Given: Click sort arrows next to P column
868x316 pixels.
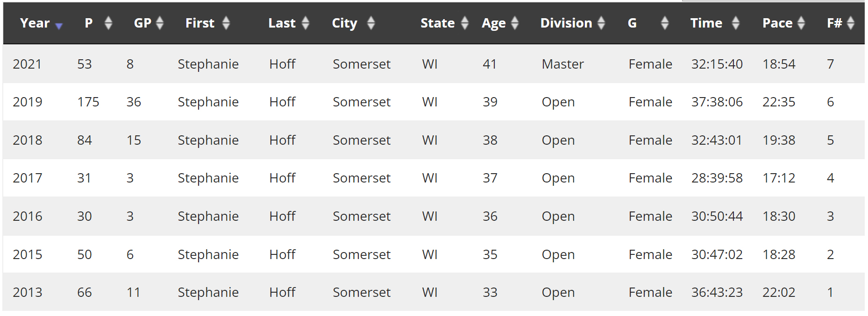Looking at the screenshot, I should click(x=108, y=23).
